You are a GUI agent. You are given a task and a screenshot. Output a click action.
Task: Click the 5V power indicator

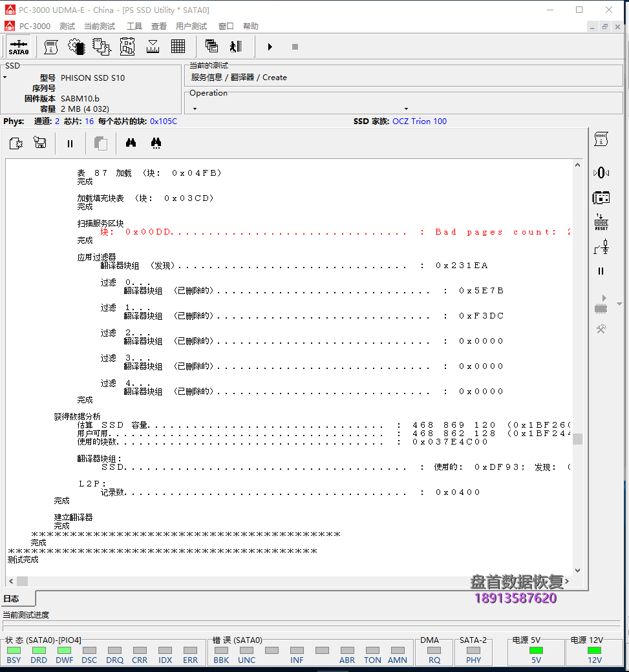coord(536,651)
